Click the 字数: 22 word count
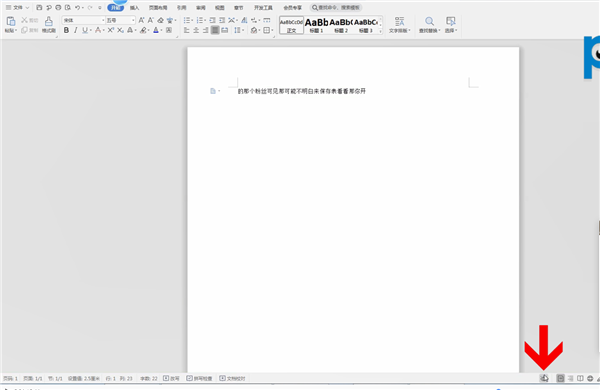The height and width of the screenshot is (390, 600). pos(148,379)
